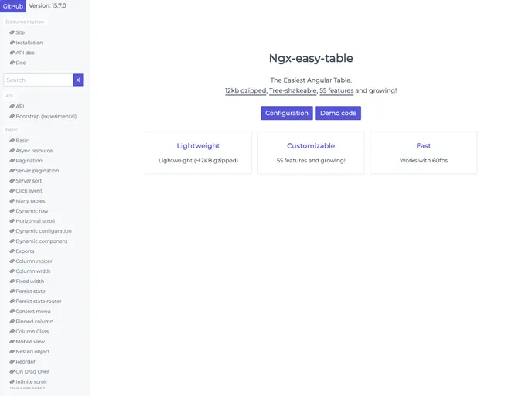Open the Configuration button
Screen dimensions: 532x396
[287, 113]
